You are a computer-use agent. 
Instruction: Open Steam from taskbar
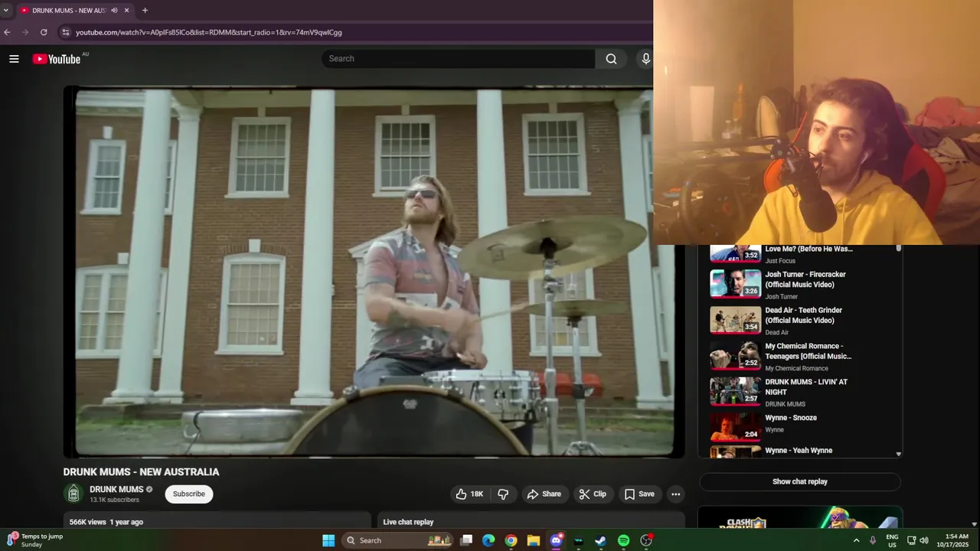(x=601, y=540)
